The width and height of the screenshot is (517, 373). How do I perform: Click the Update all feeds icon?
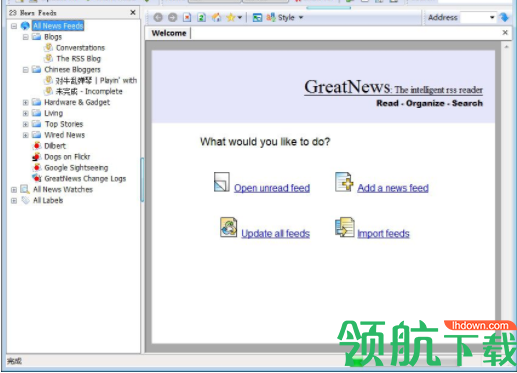coord(228,227)
